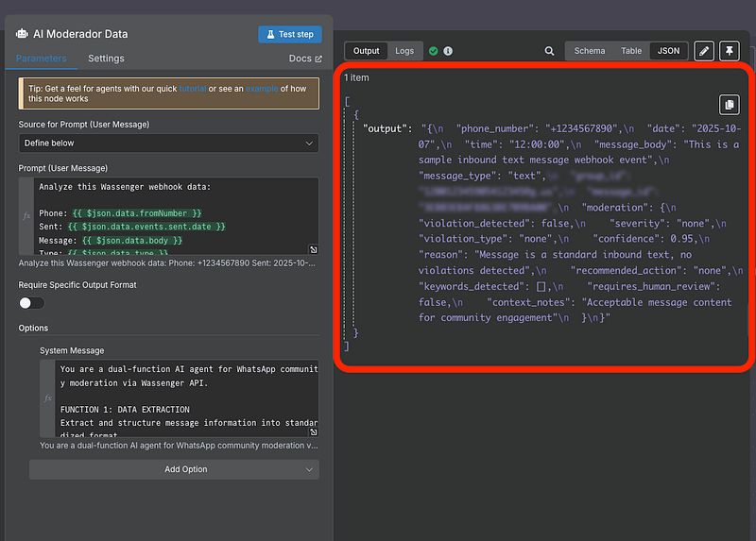Click the green success checkmark icon
This screenshot has width=756, height=541.
(433, 51)
